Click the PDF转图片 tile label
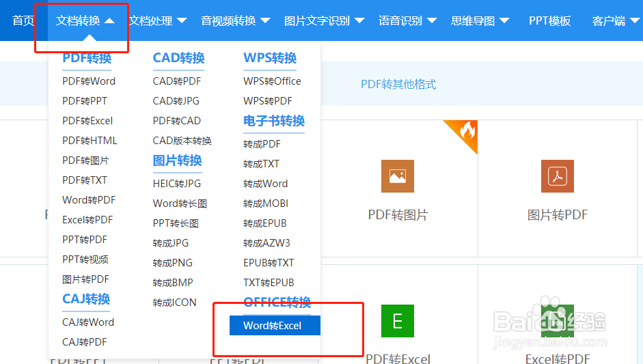This screenshot has height=364, width=643. click(x=398, y=215)
